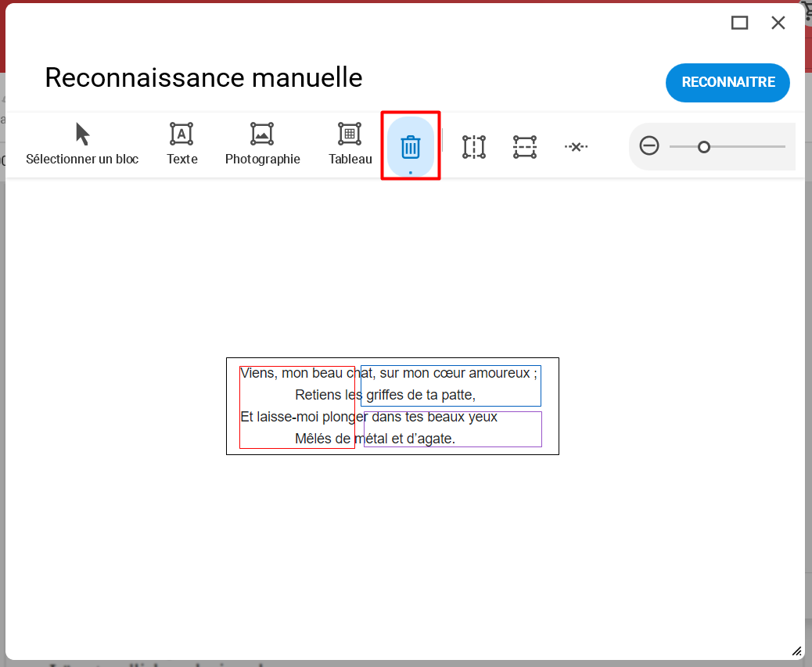Image resolution: width=812 pixels, height=667 pixels.
Task: Click the blue text block
Action: tap(451, 385)
